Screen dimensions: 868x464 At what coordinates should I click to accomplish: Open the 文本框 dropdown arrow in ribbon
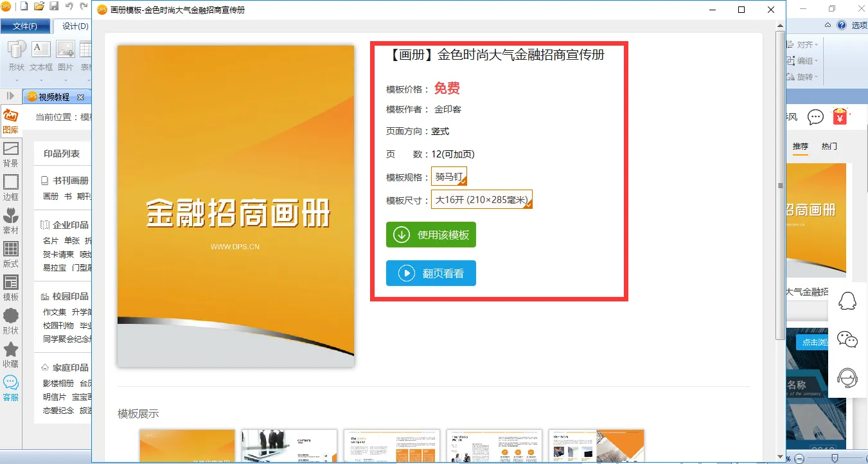(x=41, y=80)
